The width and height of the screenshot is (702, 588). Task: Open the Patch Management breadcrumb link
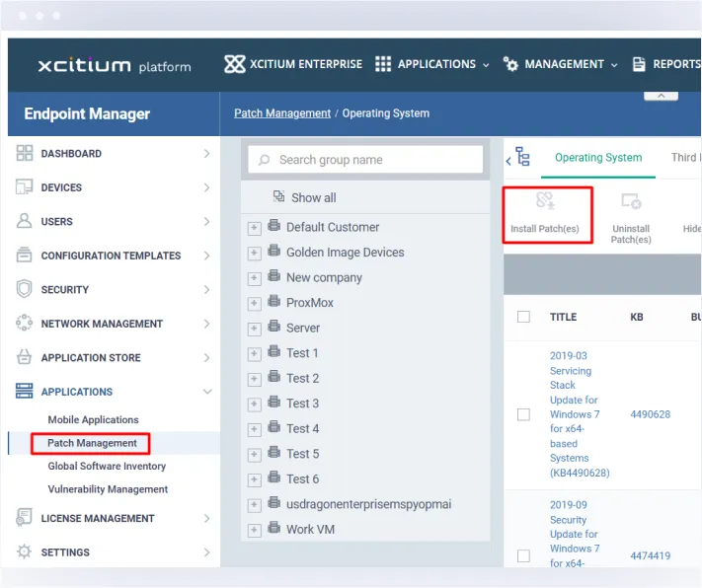282,113
